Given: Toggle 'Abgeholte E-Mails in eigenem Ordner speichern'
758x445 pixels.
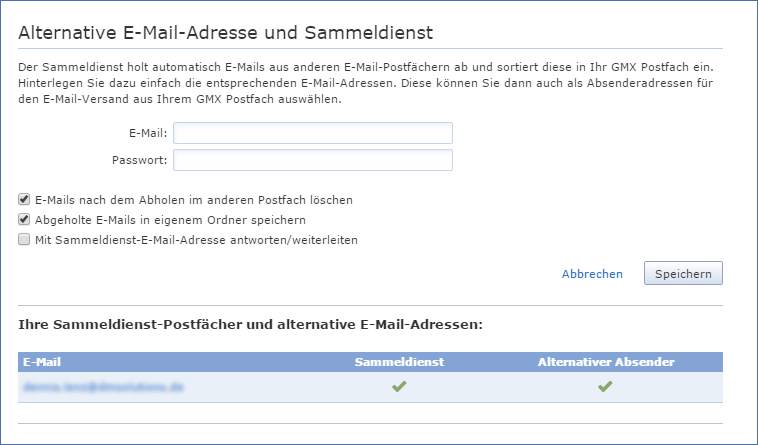Looking at the screenshot, I should 24,219.
